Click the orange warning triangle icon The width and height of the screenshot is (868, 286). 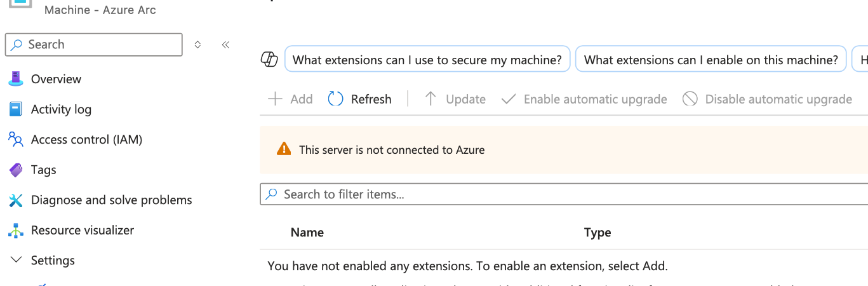tap(284, 150)
